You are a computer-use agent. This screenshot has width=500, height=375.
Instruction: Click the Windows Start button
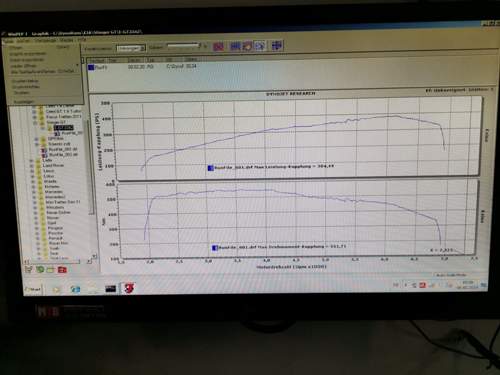pos(33,289)
